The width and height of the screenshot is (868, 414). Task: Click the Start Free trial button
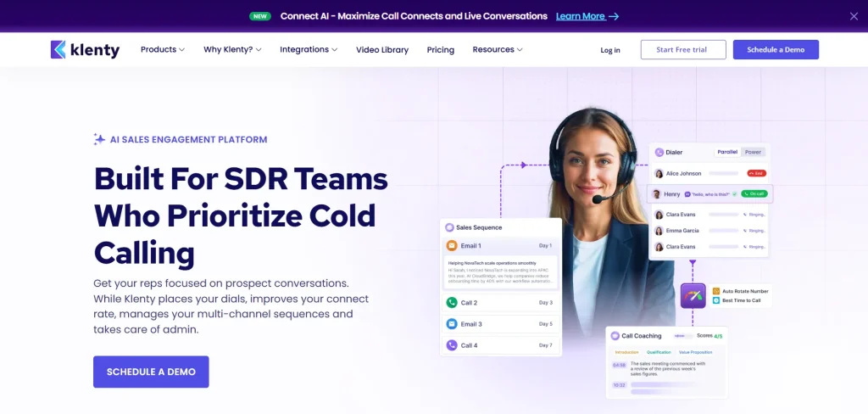pos(682,50)
